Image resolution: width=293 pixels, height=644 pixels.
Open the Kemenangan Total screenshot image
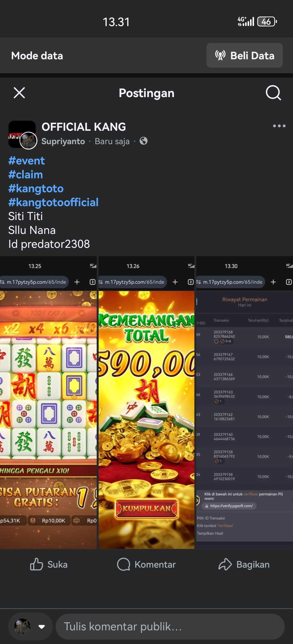[x=146, y=402]
